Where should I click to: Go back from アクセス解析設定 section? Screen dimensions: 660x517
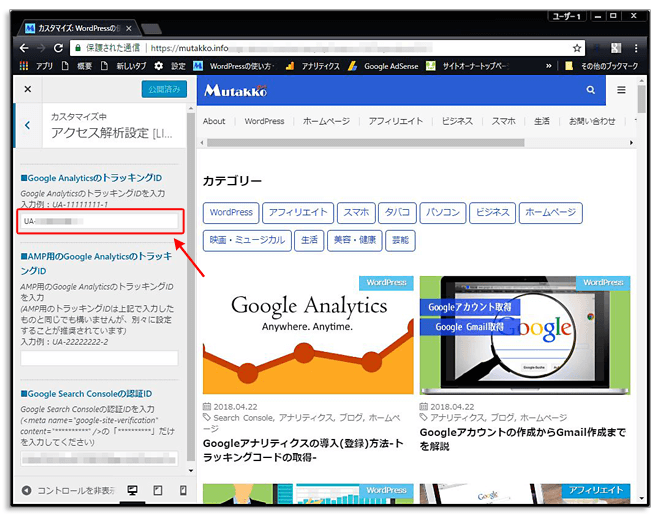tap(27, 125)
